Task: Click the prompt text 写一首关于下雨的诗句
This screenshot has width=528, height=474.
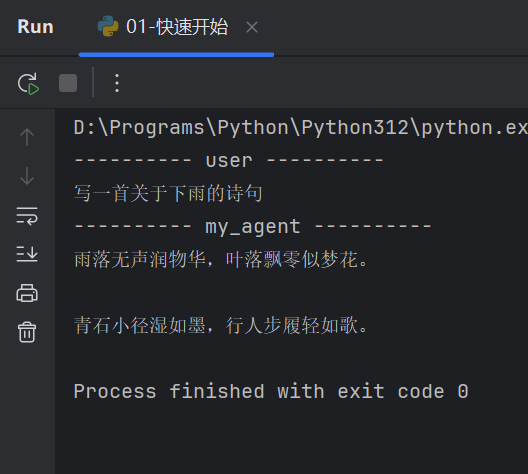Action: [x=168, y=193]
